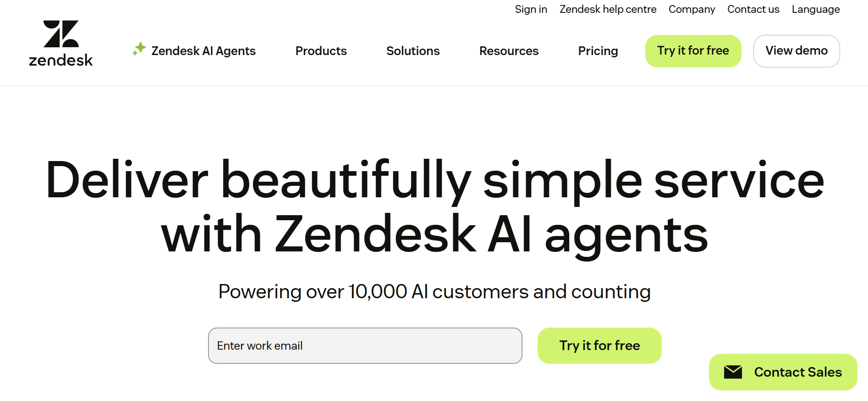
Task: Click the Contact Sales button
Action: tap(782, 372)
